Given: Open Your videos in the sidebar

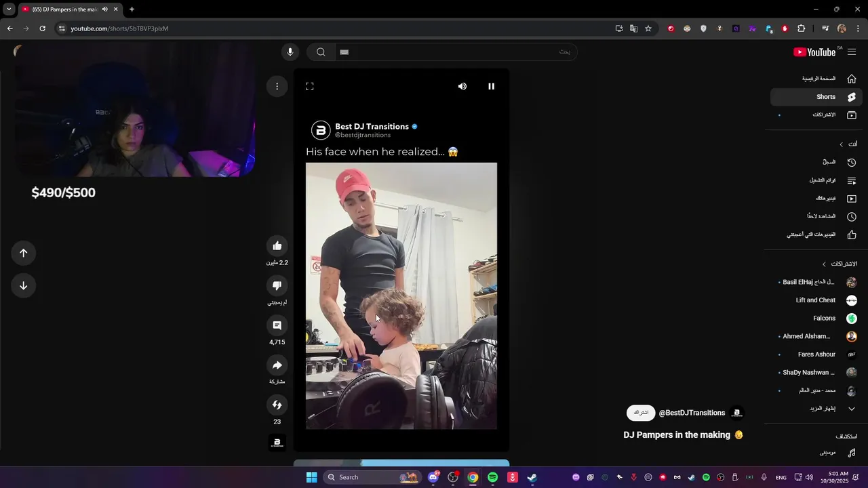Looking at the screenshot, I should (817, 199).
